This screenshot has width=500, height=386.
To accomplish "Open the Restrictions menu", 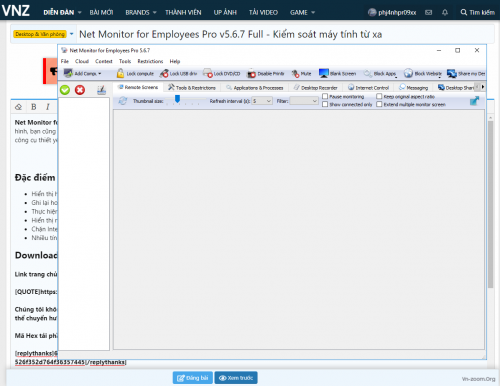I will tap(150, 61).
